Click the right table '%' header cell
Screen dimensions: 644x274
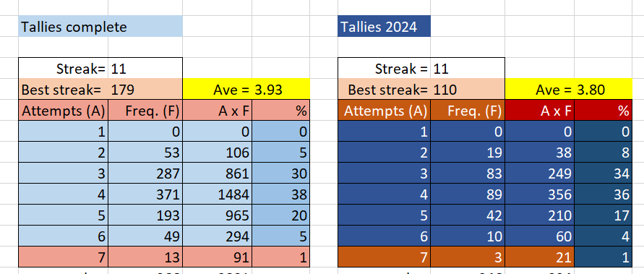pyautogui.click(x=604, y=110)
